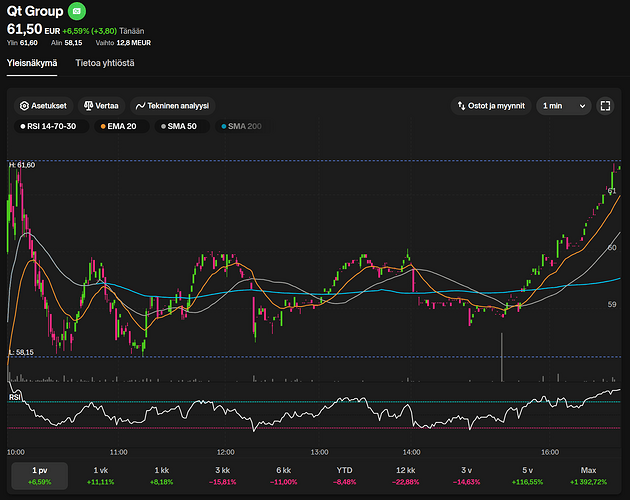The image size is (630, 500).
Task: Click the green Qt Group badge icon
Action: click(77, 11)
